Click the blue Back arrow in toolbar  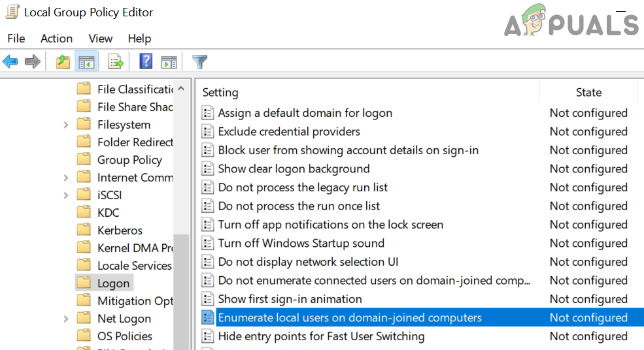(10, 62)
